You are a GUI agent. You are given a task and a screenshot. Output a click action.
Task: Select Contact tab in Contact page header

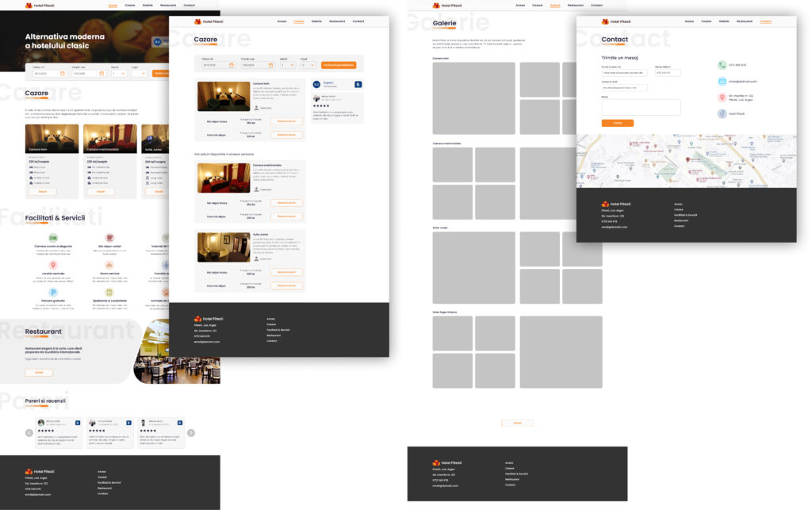(765, 21)
